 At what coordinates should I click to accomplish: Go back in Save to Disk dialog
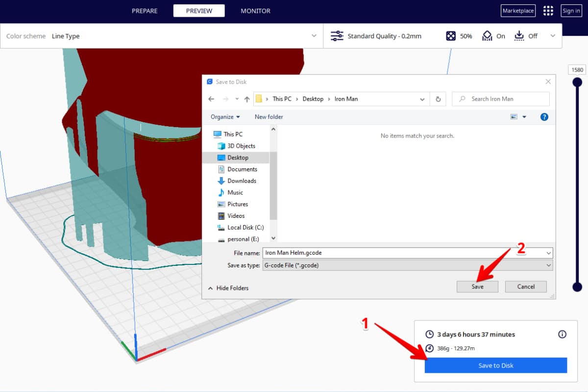coord(211,99)
